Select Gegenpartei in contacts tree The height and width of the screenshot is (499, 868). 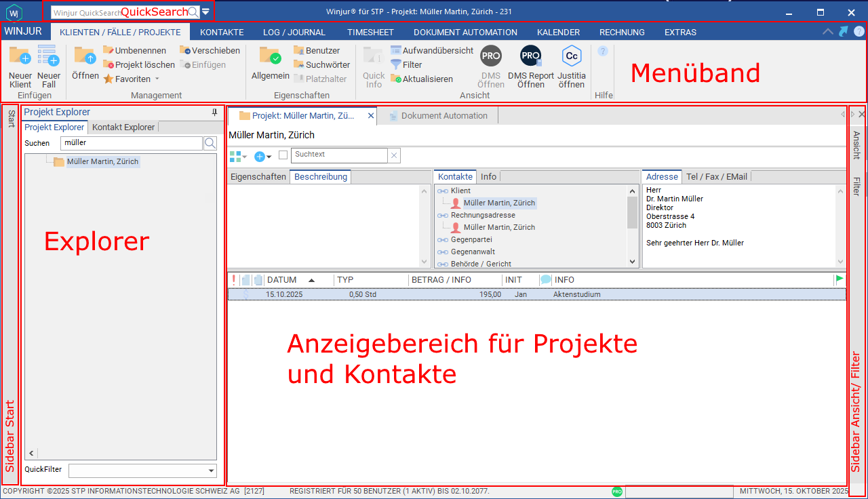click(x=471, y=239)
